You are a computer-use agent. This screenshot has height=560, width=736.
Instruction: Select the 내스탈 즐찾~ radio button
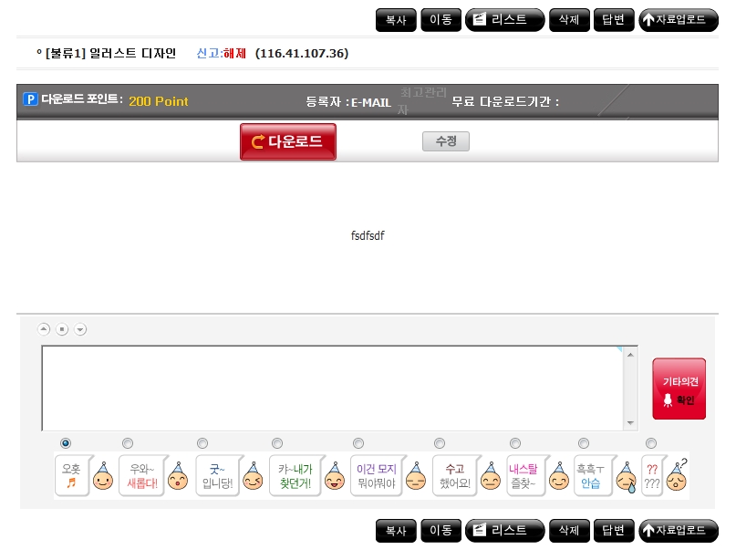coord(515,443)
